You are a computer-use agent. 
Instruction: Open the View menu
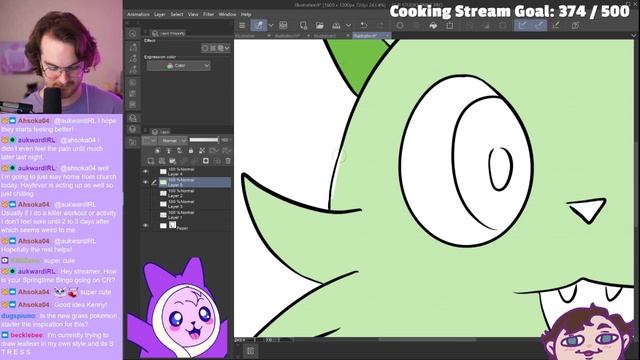point(193,14)
